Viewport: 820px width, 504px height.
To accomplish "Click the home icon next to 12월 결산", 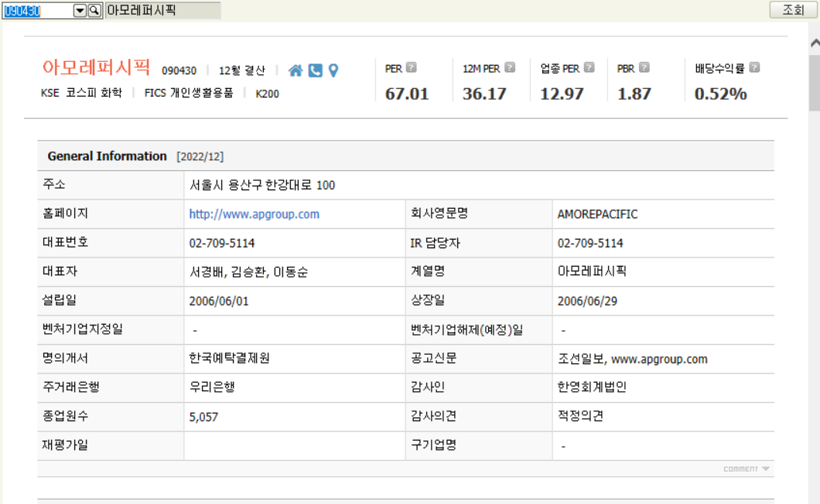I will coord(295,70).
